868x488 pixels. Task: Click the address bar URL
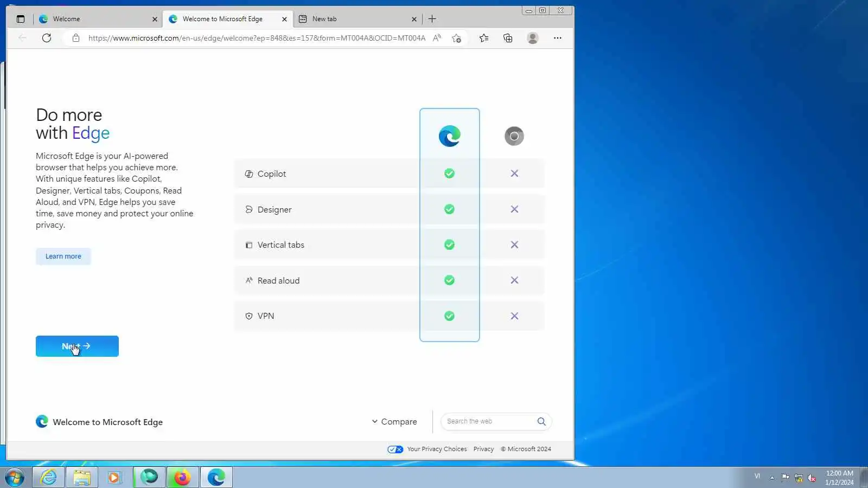257,38
